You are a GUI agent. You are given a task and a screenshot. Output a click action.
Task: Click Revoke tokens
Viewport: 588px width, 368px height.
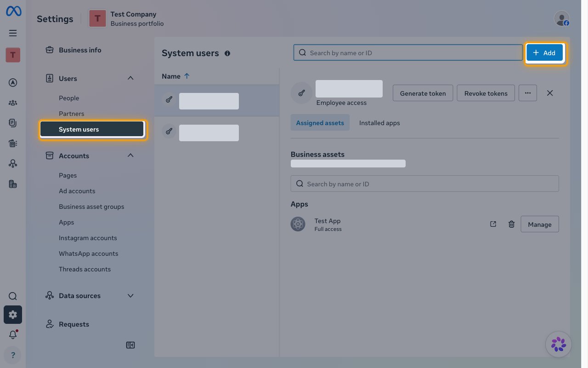click(486, 93)
